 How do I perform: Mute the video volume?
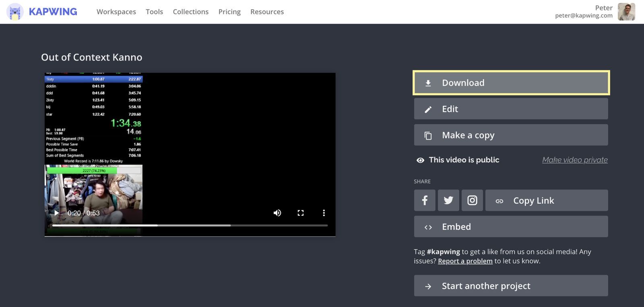coord(277,213)
